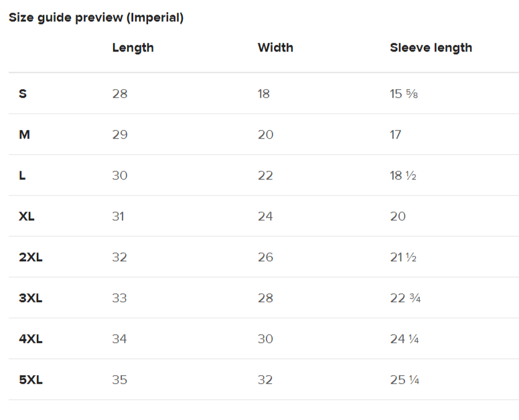Click the Width column header

(275, 48)
